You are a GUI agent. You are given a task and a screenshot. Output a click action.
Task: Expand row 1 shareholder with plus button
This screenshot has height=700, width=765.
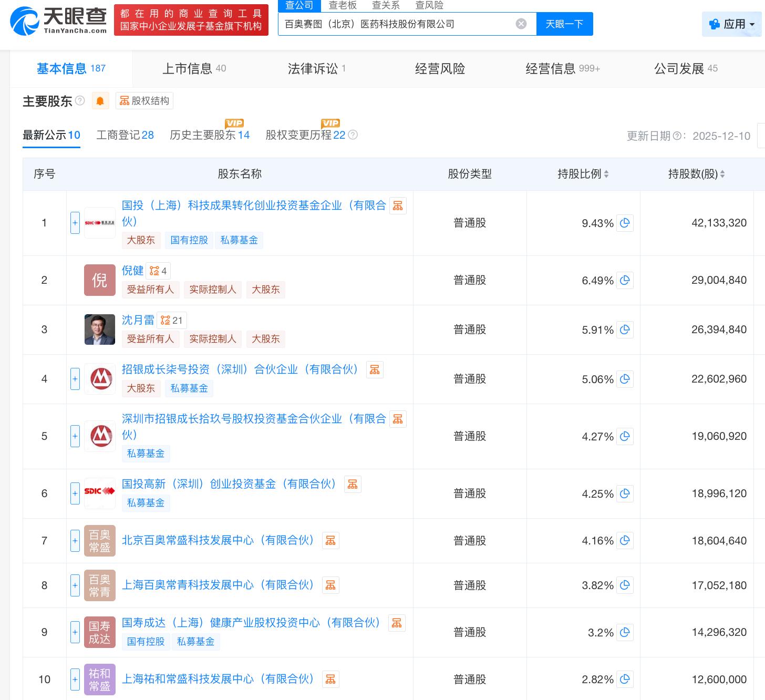(x=75, y=223)
